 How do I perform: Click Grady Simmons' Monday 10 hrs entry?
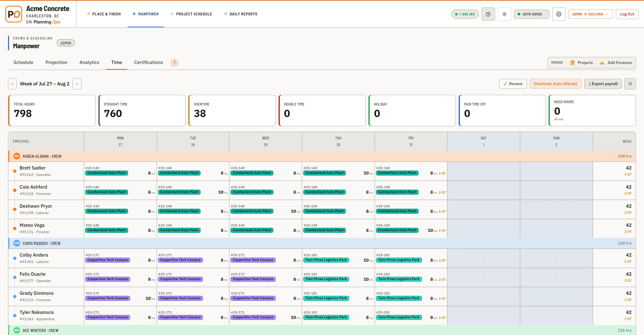(150, 298)
